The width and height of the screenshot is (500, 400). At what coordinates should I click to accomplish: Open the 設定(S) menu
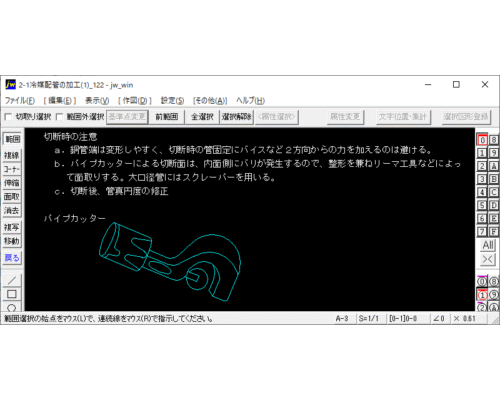click(172, 100)
